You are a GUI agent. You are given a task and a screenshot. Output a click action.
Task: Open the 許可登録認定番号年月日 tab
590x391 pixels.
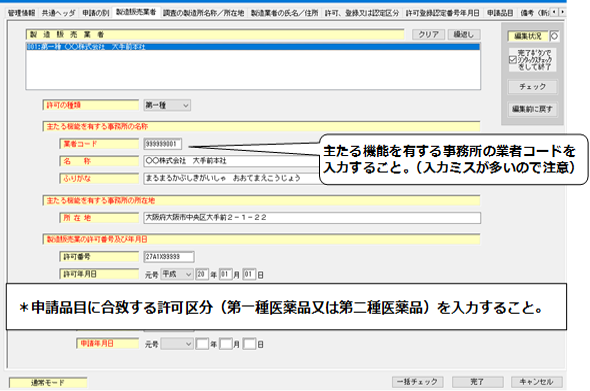(x=442, y=13)
